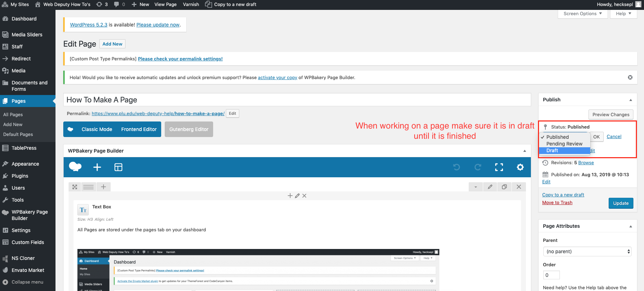Image resolution: width=644 pixels, height=291 pixels.
Task: Open Users menu in sidebar
Action: pos(18,188)
